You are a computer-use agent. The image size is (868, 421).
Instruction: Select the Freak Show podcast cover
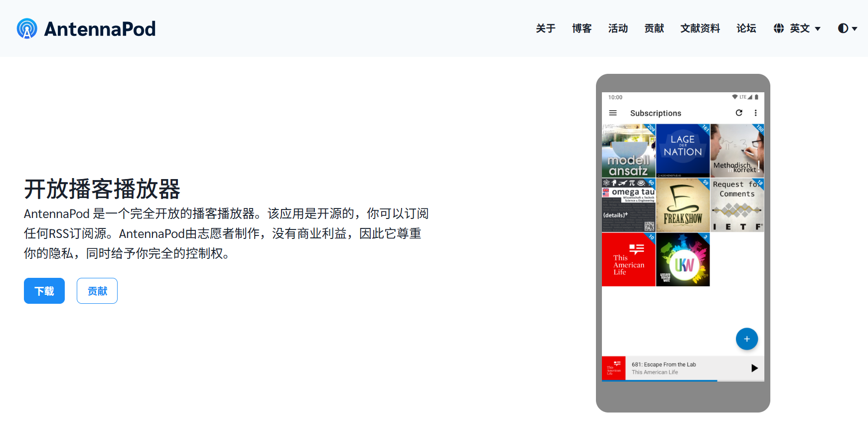tap(683, 205)
